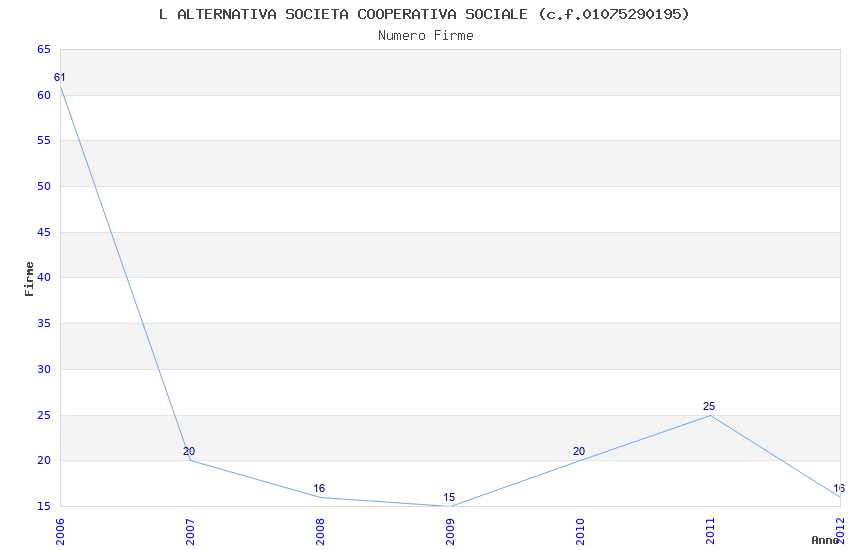
Task: Click the data label 16 at 2012
Action: point(839,488)
